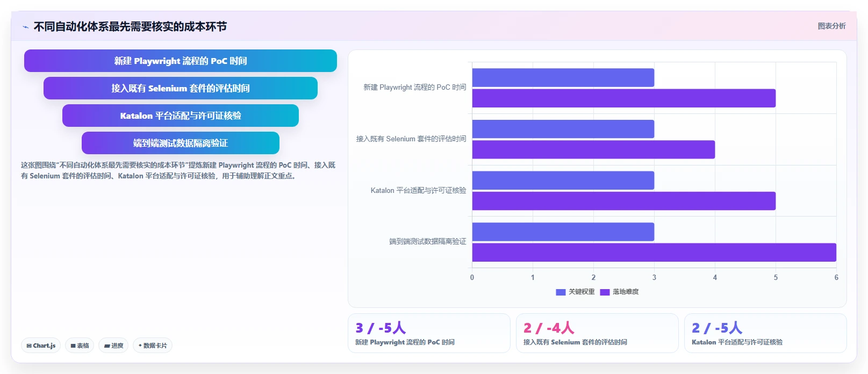Click the 落地难度 bar for Selenium 套件
The height and width of the screenshot is (374, 868).
[593, 149]
